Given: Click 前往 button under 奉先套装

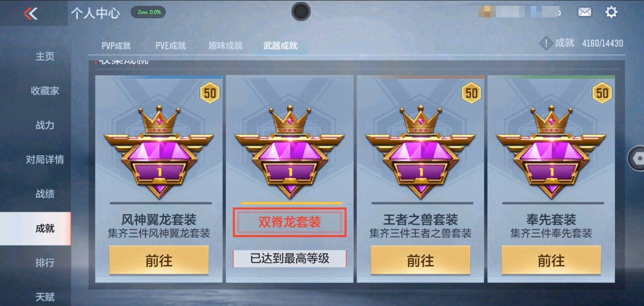Looking at the screenshot, I should point(551,261).
